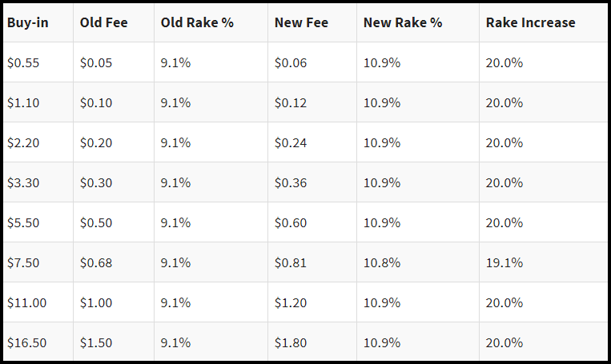The height and width of the screenshot is (364, 611).
Task: Select the $0.68 old fee cell
Action: 114,262
